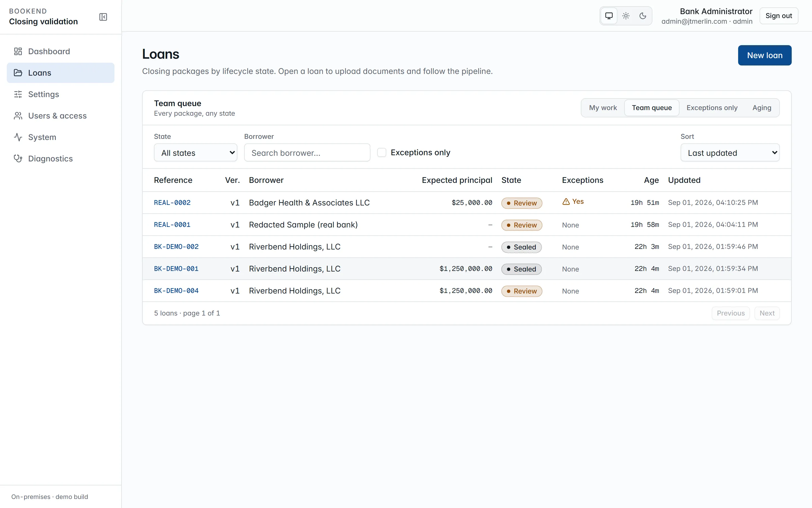Open Settings in sidebar
812x508 pixels.
click(60, 95)
